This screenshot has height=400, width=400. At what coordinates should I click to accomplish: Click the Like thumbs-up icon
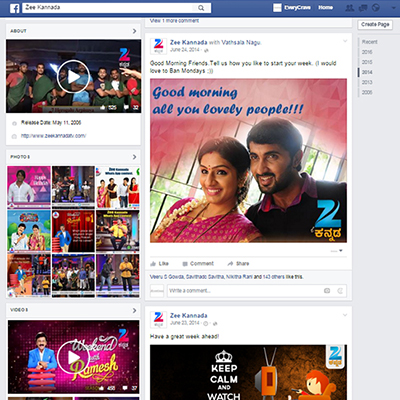(153, 264)
